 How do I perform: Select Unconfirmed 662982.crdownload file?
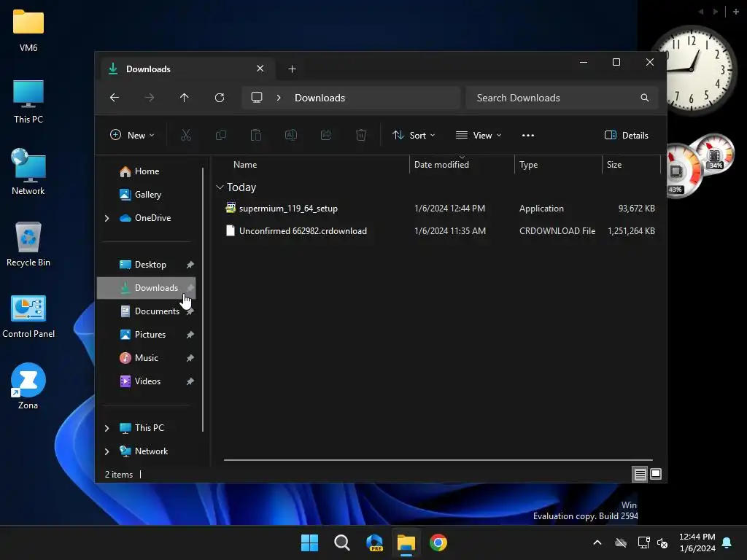[x=303, y=231]
